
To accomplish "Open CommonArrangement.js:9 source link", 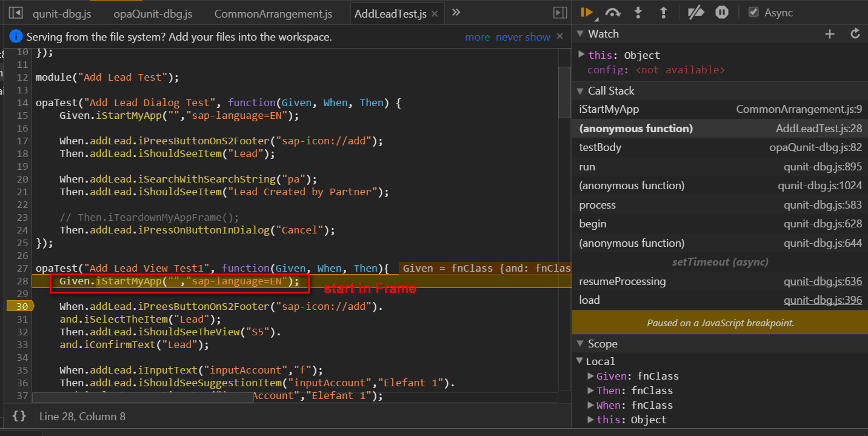I will click(x=799, y=110).
